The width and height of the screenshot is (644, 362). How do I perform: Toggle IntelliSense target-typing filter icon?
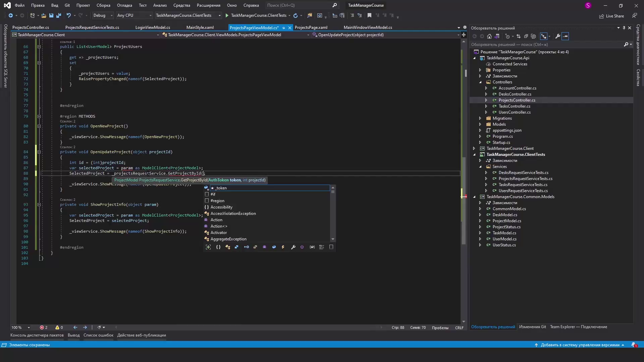pyautogui.click(x=208, y=247)
